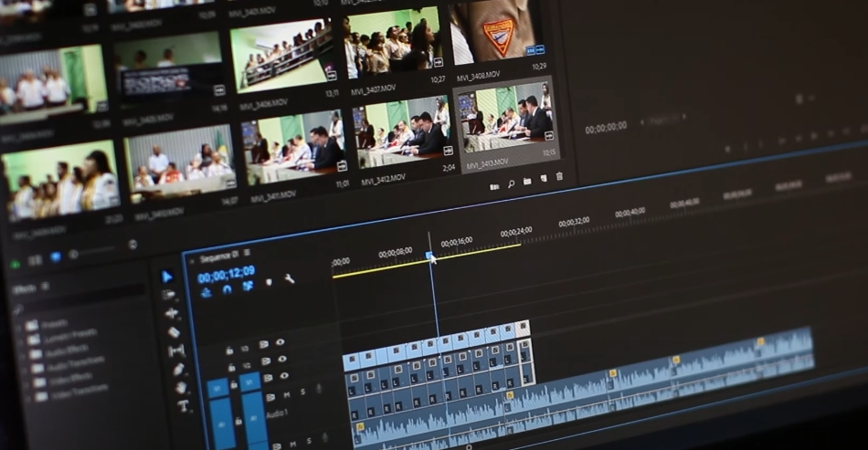Viewport: 868px width, 450px height.
Task: Toggle V1 track output eye
Action: pos(284,375)
